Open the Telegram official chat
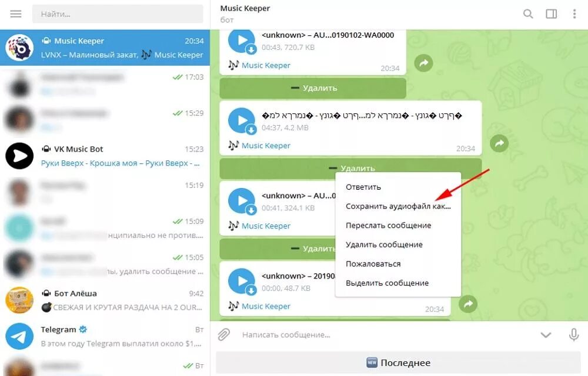 tap(105, 336)
